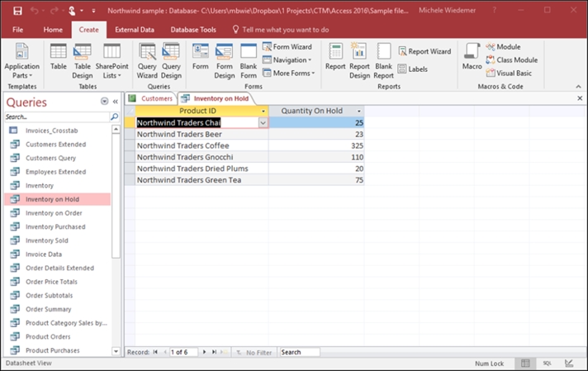
Task: Switch to Inventory on Hold document tab
Action: pyautogui.click(x=216, y=98)
